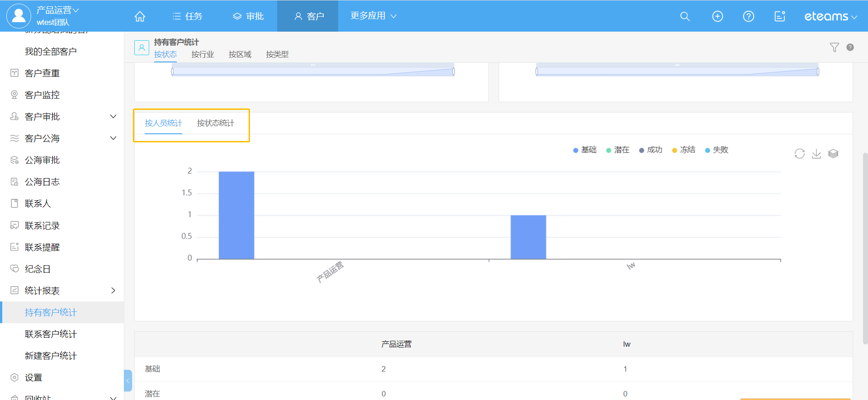Click the search magnifier icon in header
This screenshot has width=868, height=400.
click(x=685, y=16)
